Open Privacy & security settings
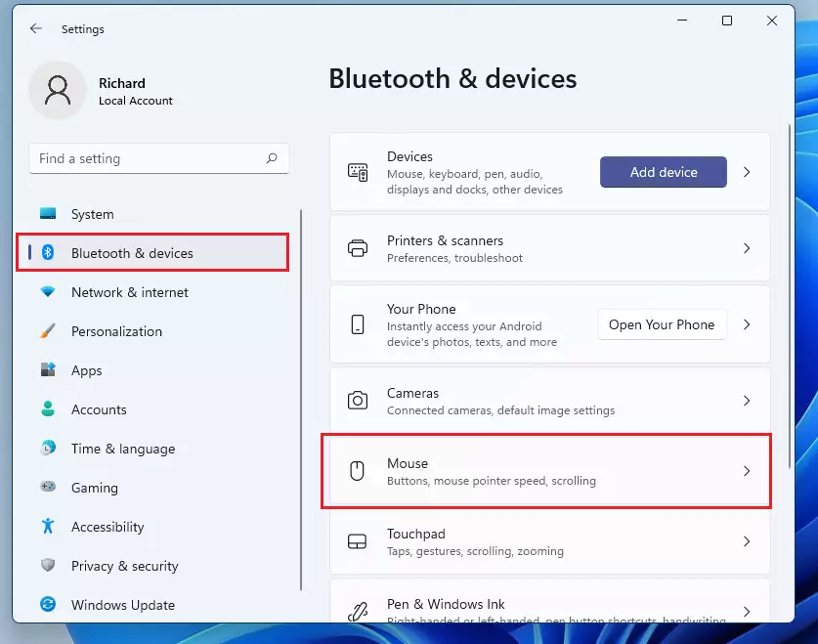818x644 pixels. click(156, 566)
